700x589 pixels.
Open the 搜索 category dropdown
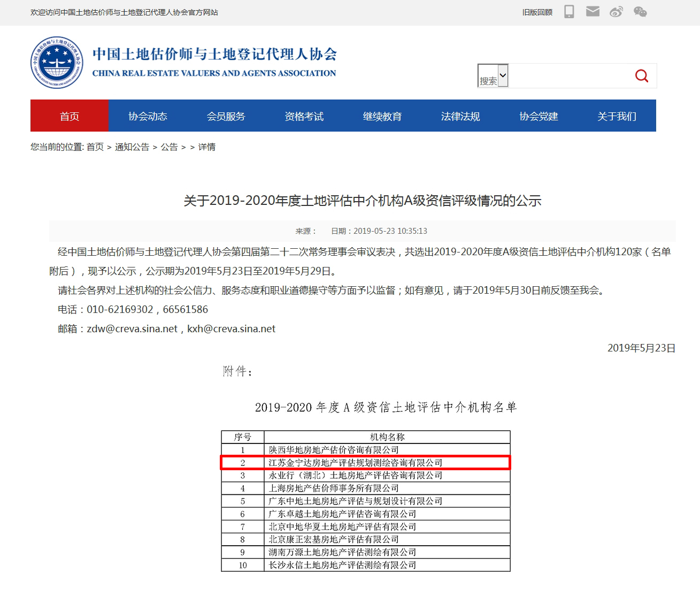(x=493, y=76)
